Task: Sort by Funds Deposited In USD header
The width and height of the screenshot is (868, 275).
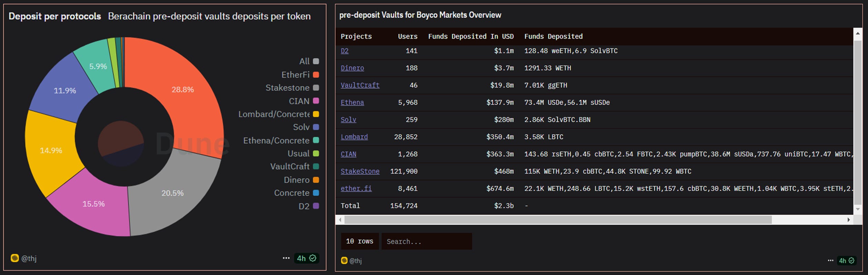Action: [471, 36]
